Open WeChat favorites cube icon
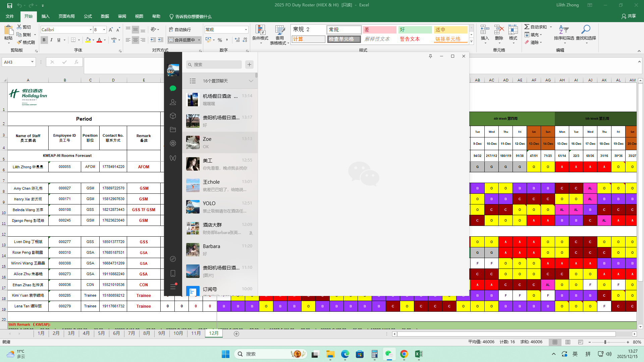644x362 pixels. click(173, 116)
